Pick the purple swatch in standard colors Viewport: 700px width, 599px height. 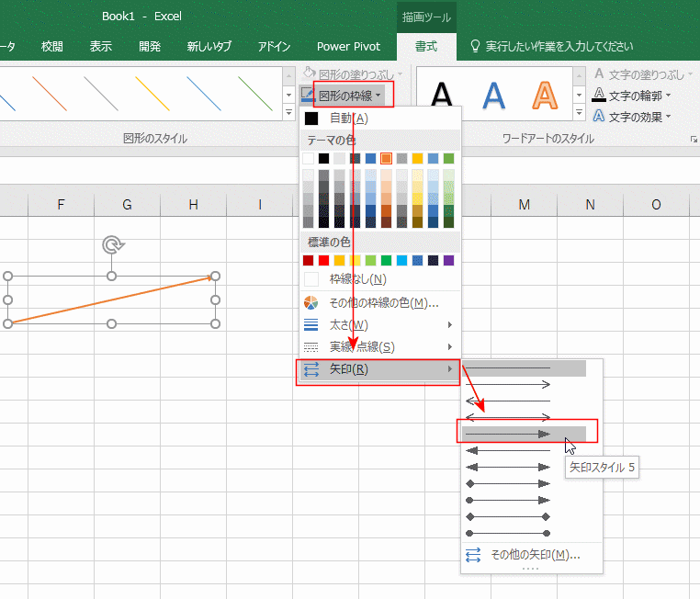pyautogui.click(x=448, y=260)
